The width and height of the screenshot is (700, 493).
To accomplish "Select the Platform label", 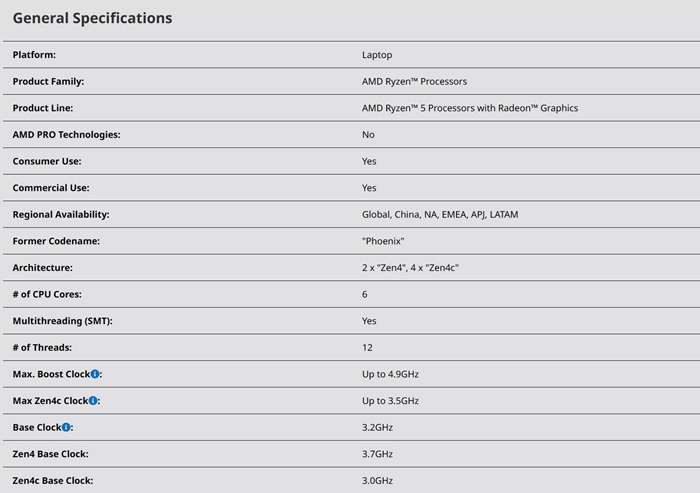I will click(34, 54).
